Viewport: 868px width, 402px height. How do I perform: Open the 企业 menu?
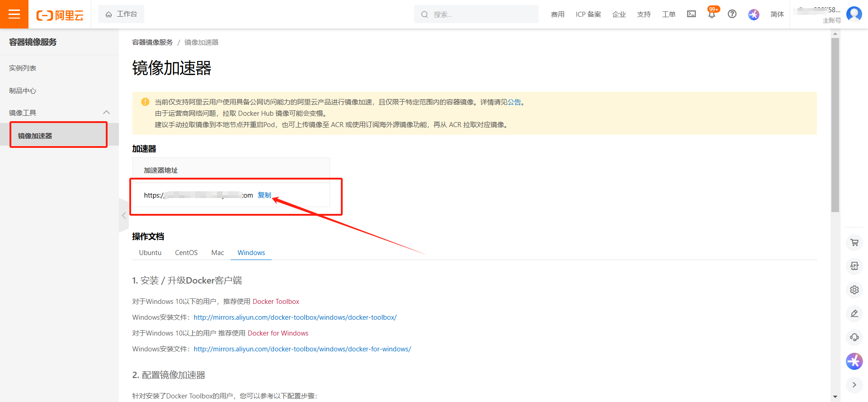tap(619, 14)
